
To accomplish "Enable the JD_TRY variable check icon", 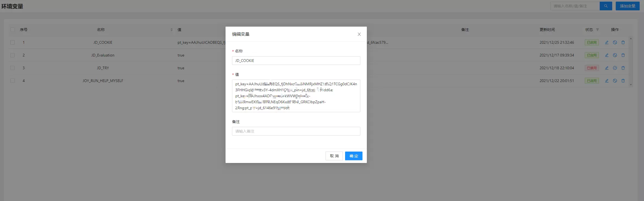I will [x=615, y=68].
